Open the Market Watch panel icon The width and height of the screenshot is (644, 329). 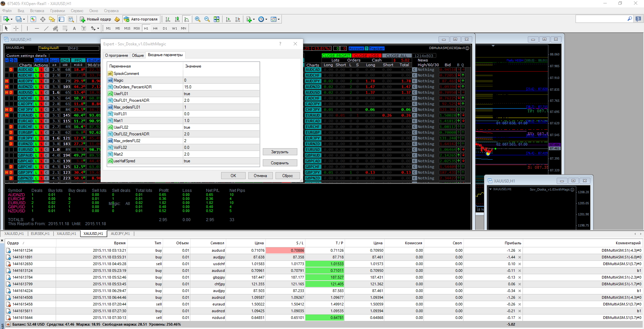click(x=33, y=19)
